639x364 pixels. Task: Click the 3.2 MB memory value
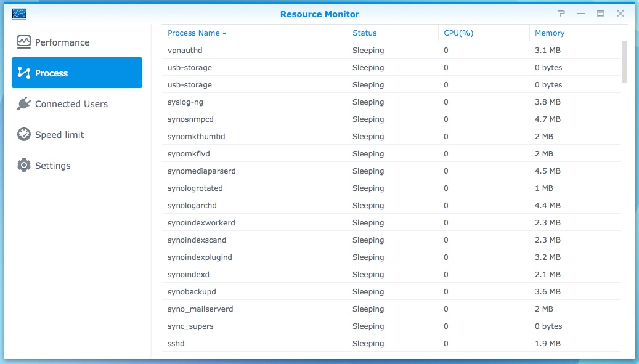pyautogui.click(x=547, y=257)
